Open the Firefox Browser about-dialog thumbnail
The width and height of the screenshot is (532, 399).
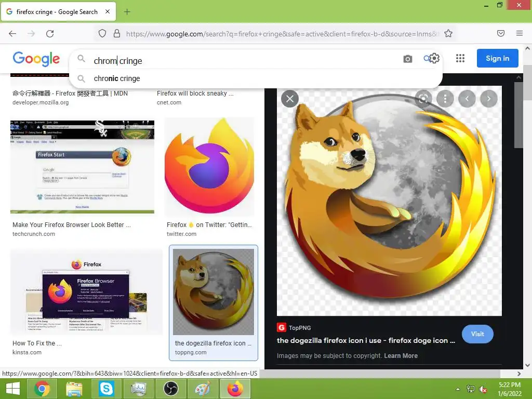click(87, 292)
